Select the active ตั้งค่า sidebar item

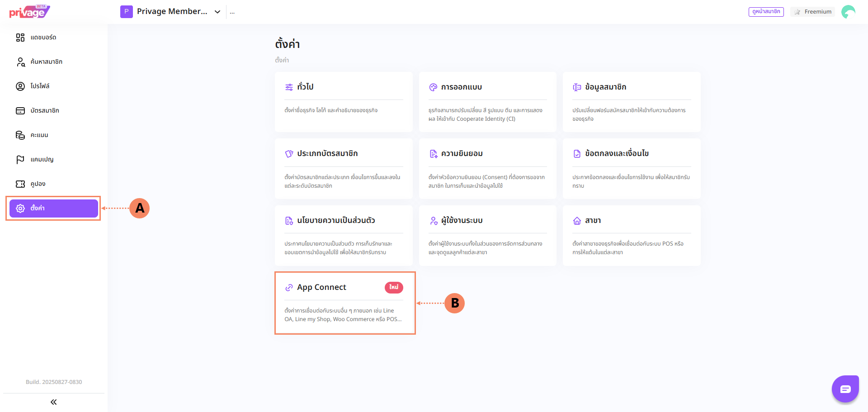point(53,208)
